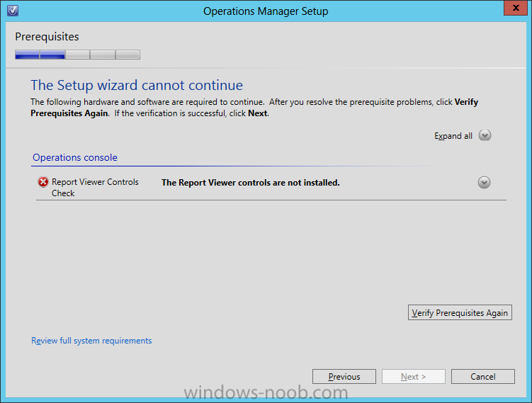Select the 'controls are not installed' message
Viewport: 532px width, 403px height.
click(x=250, y=183)
